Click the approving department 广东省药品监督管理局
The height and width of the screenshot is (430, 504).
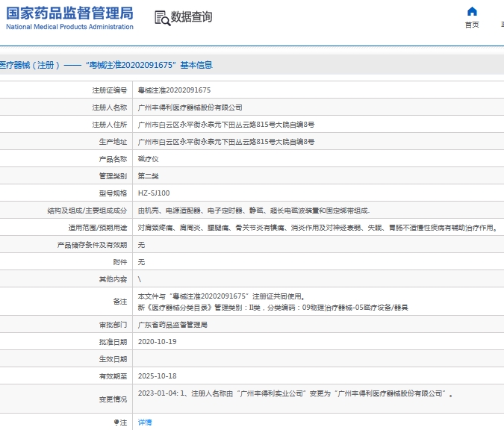[173, 325]
